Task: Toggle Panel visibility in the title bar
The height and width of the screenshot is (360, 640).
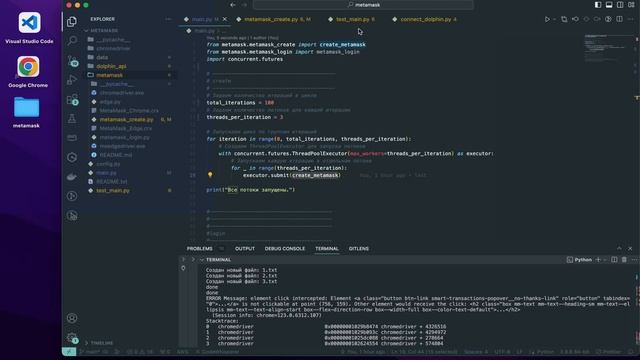Action: [609, 5]
